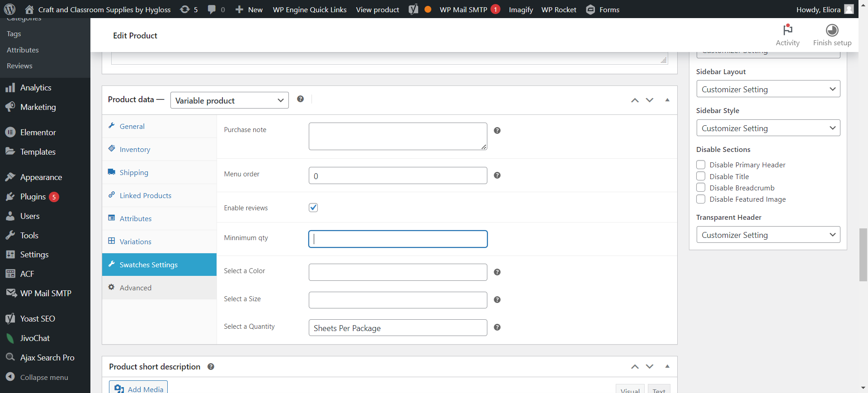
Task: Show help tip for Menu order
Action: pyautogui.click(x=497, y=175)
